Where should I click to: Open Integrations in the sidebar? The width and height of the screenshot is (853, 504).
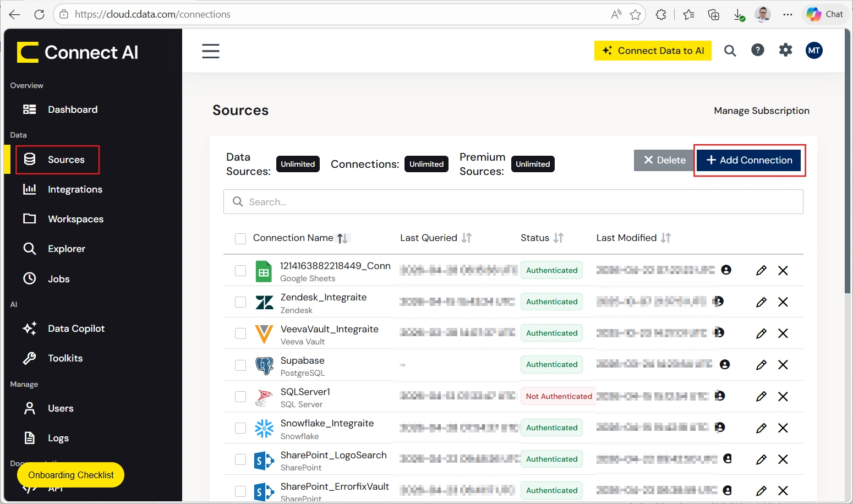pos(62,189)
